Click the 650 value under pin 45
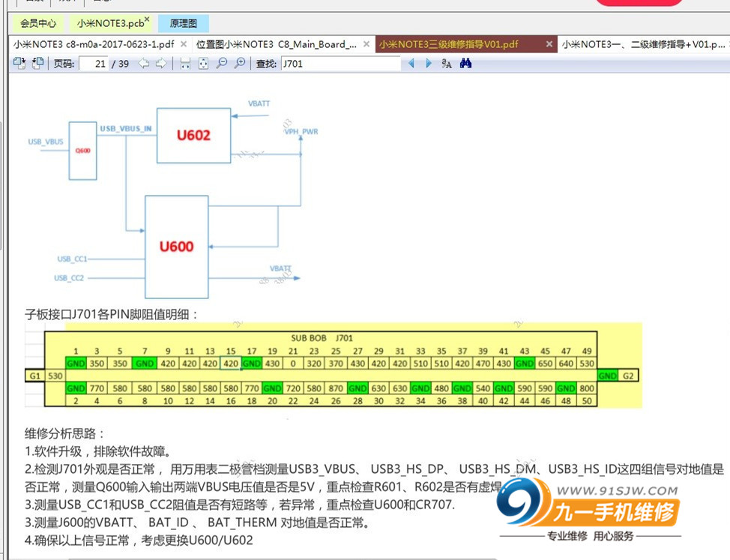The width and height of the screenshot is (730, 560). pos(545,363)
